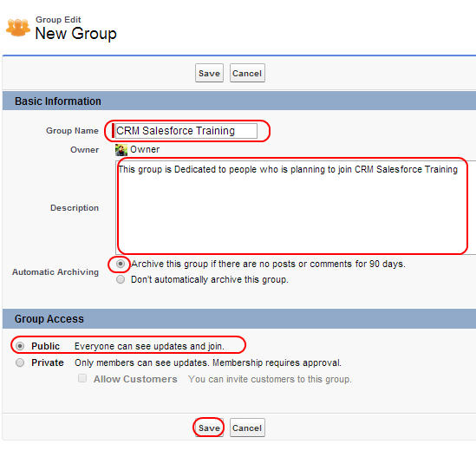Click inside the Group Name text field
The height and width of the screenshot is (457, 476).
click(x=186, y=131)
